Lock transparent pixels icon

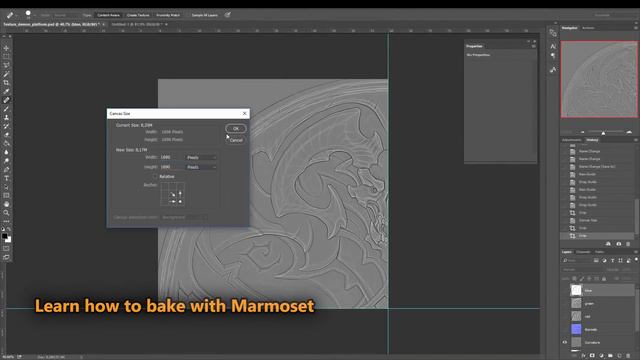coord(574,279)
